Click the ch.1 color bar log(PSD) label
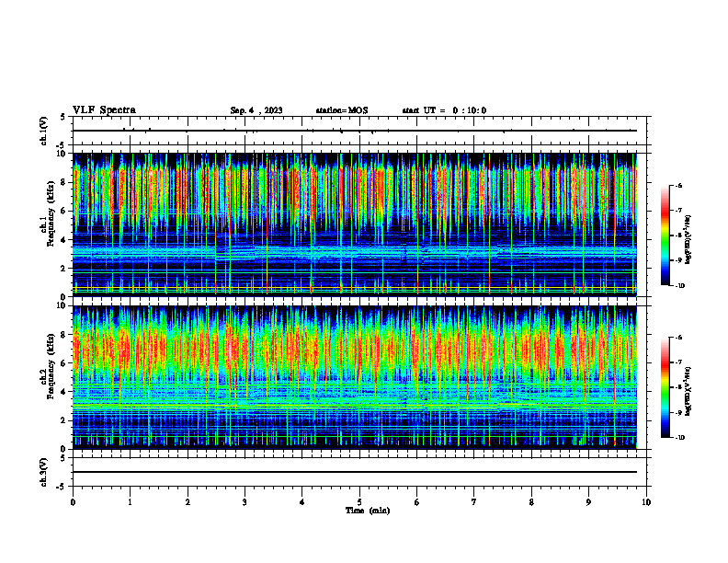Viewport: 728px width, 563px height. (x=688, y=240)
